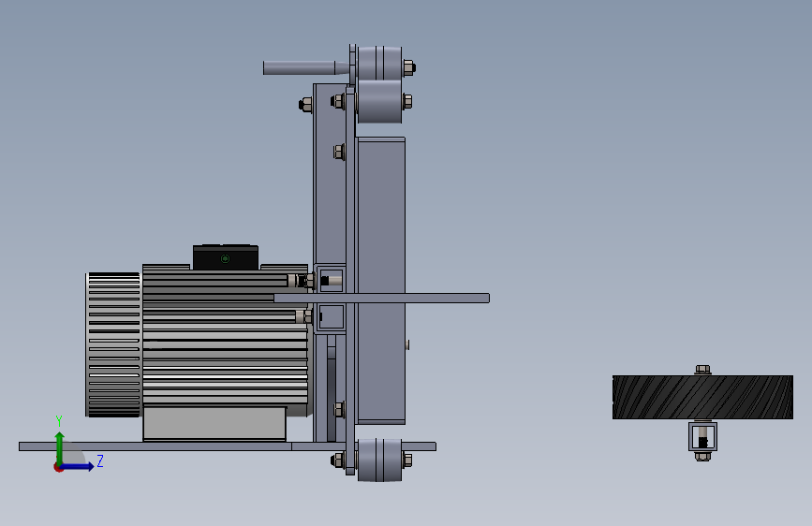The width and height of the screenshot is (812, 526).
Task: Select the hex nut right of top roller
Action: tap(408, 67)
